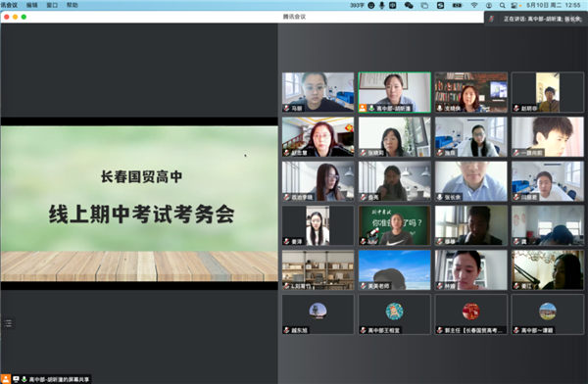Open the 编辑 menu in the menu bar
The height and width of the screenshot is (384, 588).
click(x=32, y=5)
